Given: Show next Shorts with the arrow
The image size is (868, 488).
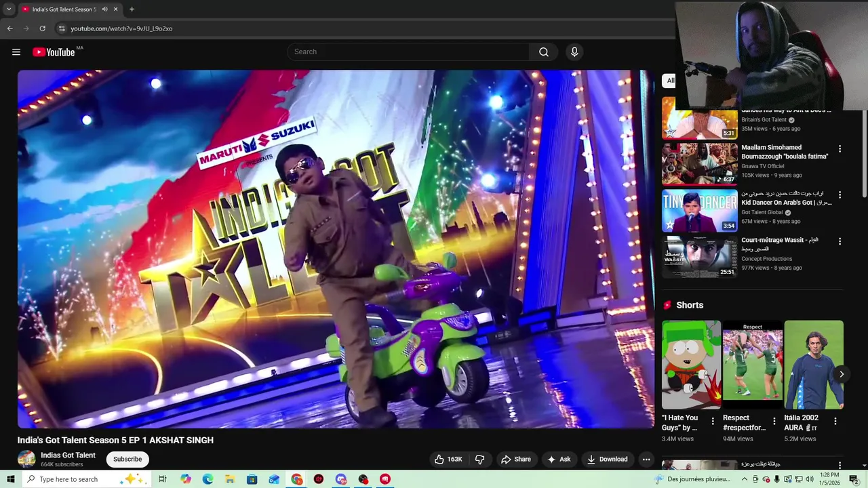Looking at the screenshot, I should tap(841, 374).
